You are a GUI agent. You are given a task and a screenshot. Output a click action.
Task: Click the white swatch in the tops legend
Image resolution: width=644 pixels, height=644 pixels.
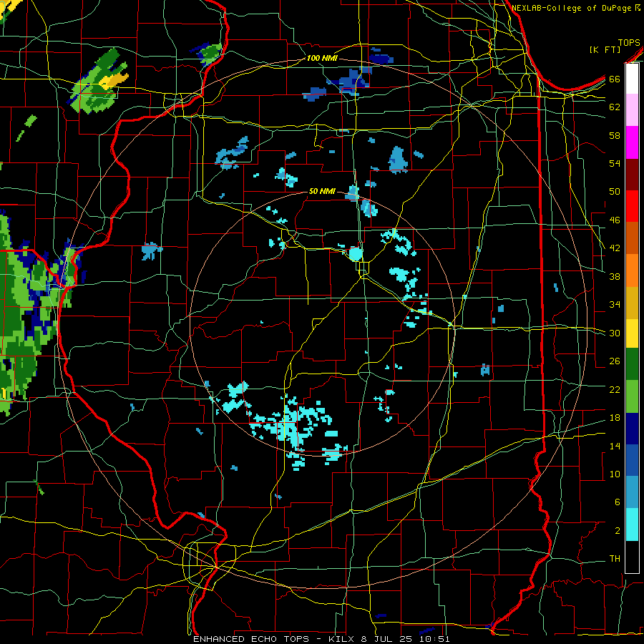coord(632,79)
